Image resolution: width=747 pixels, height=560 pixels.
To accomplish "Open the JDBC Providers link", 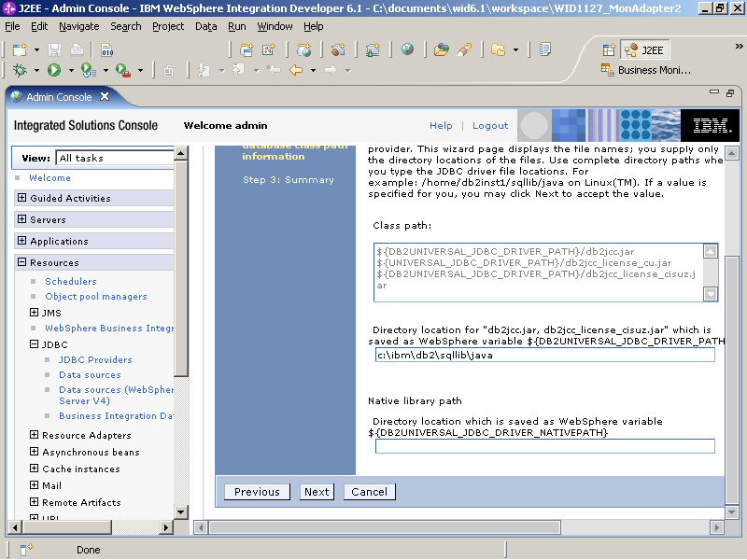I will click(95, 359).
